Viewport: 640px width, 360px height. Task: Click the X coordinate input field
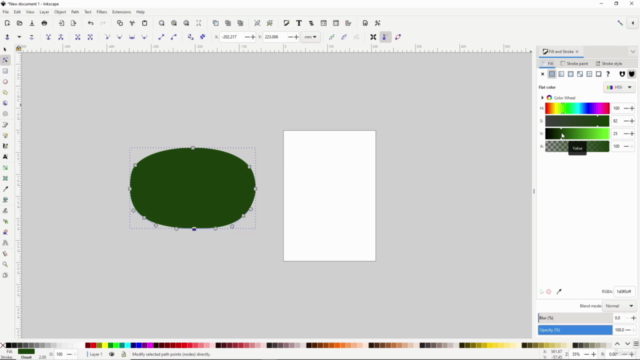[232, 37]
